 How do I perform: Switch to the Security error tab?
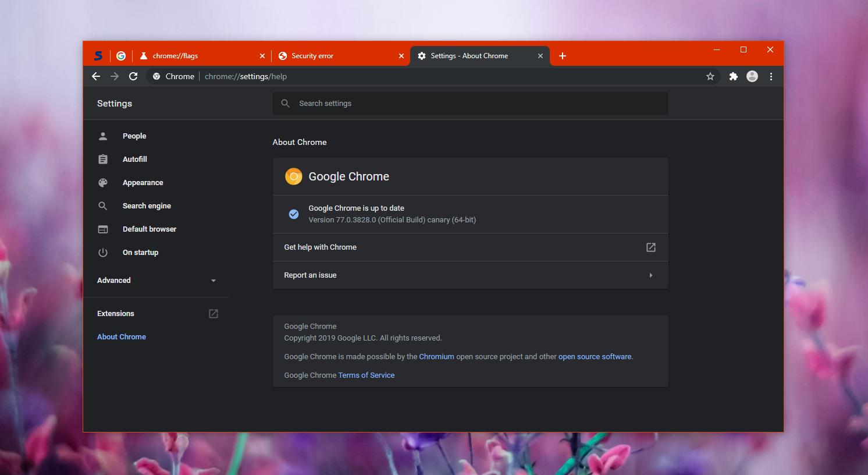pos(332,56)
